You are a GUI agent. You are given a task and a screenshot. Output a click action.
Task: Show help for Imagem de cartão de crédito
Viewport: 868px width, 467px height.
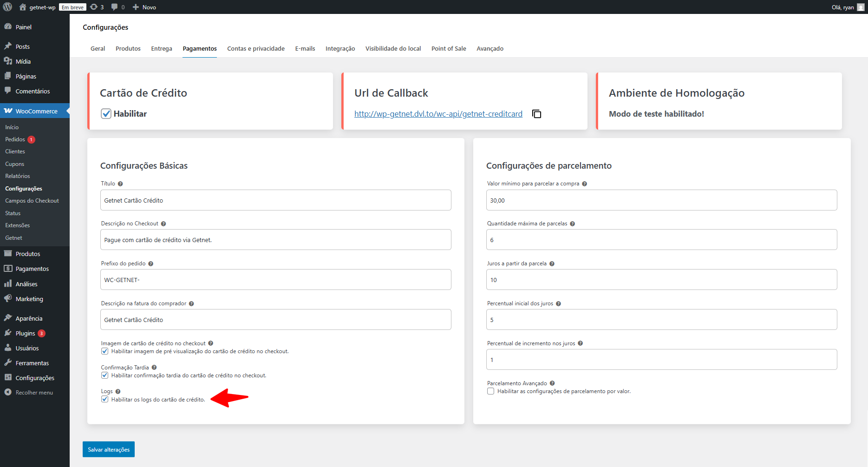coord(210,343)
